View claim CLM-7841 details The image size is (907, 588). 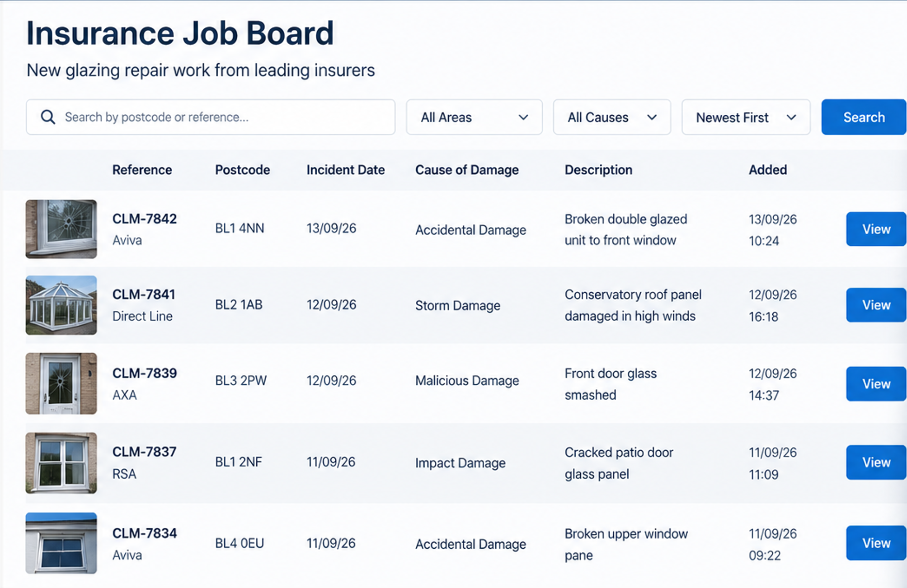coord(876,305)
